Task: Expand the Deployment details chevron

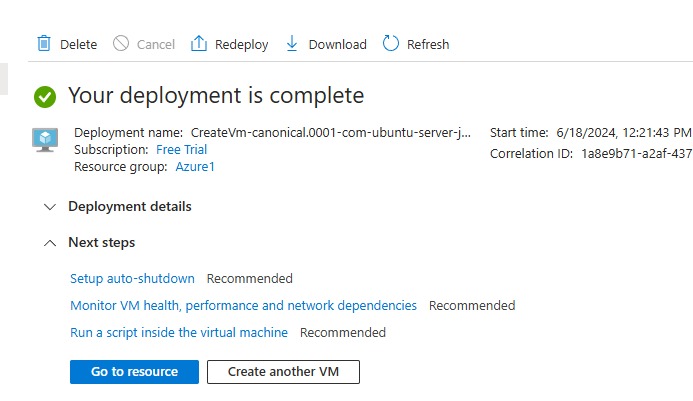Action: [x=49, y=207]
